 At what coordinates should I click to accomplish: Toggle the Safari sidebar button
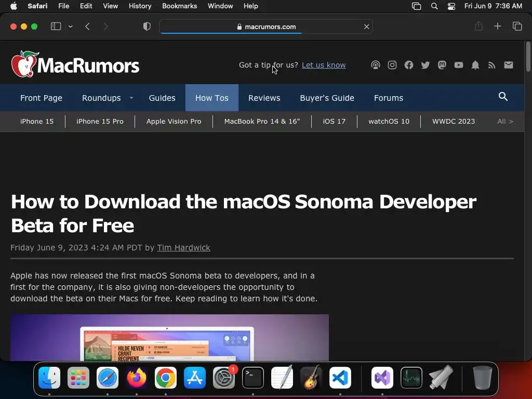coord(56,26)
